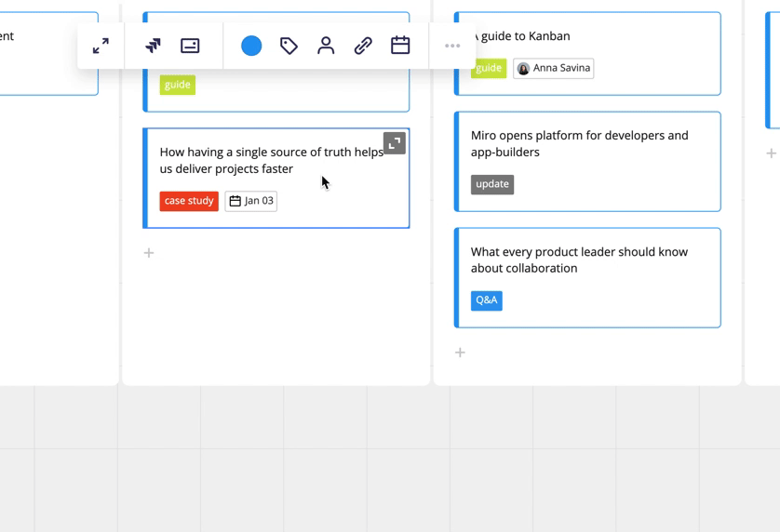Viewport: 780px width, 532px height.
Task: Open the blue card color picker
Action: pyautogui.click(x=251, y=46)
